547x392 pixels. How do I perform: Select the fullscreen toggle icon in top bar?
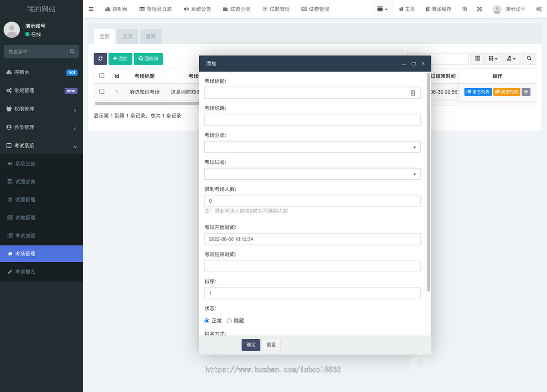click(x=479, y=9)
